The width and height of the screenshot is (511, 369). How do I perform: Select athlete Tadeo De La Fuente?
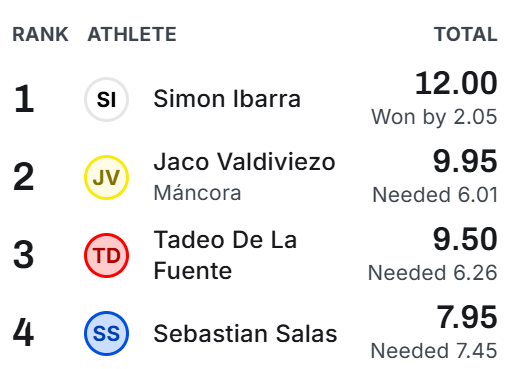pyautogui.click(x=225, y=255)
